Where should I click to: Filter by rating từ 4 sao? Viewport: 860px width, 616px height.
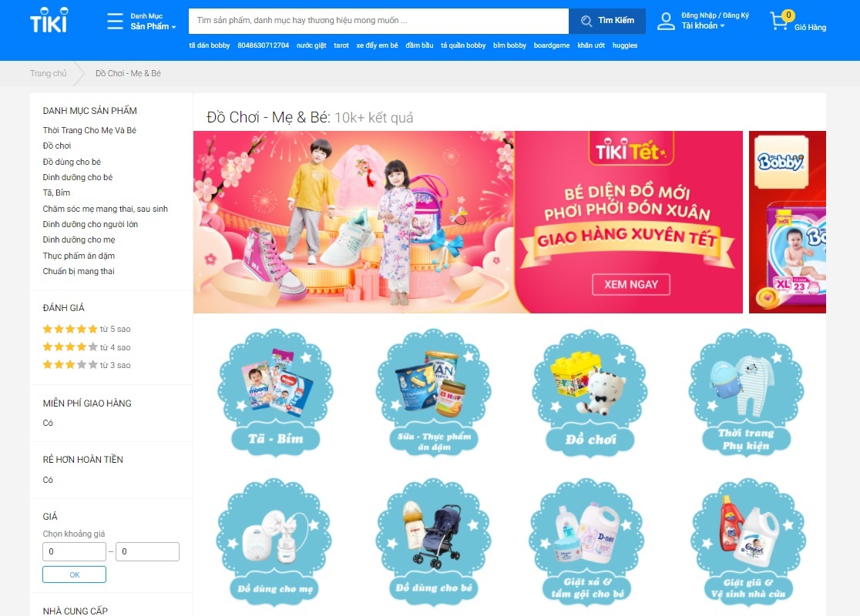86,347
